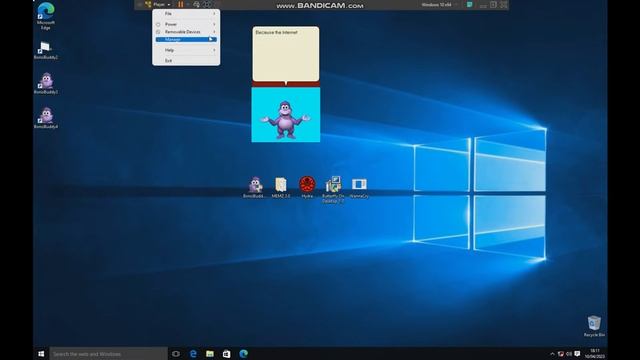This screenshot has width=640, height=360.
Task: Open the Recycle Bin
Action: (x=594, y=326)
